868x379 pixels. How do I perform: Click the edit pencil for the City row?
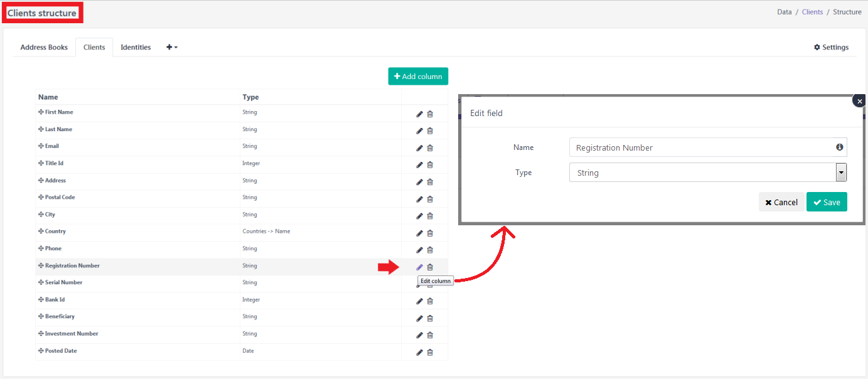419,215
